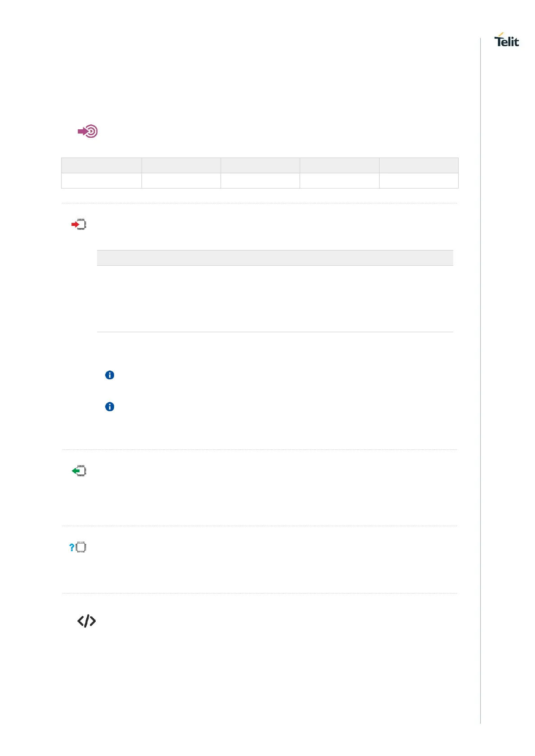Click the second white cell of the five-column table
The height and width of the screenshot is (756, 535).
pyautogui.click(x=181, y=180)
